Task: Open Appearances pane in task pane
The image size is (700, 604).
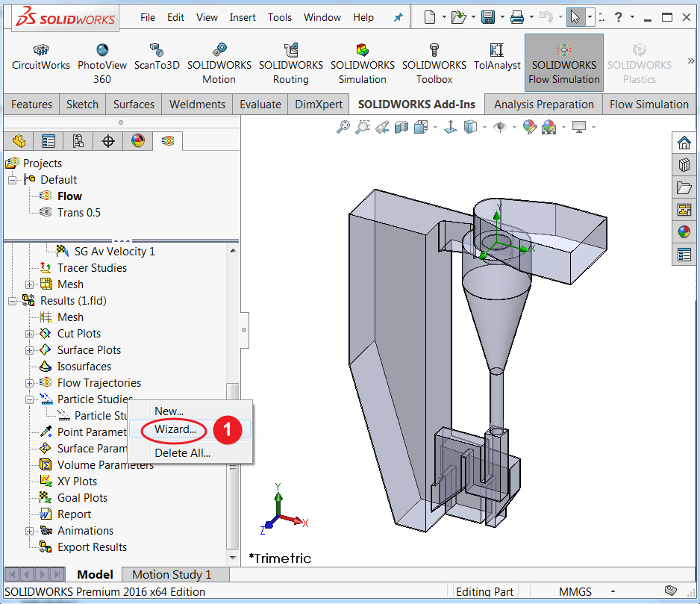Action: 684,232
